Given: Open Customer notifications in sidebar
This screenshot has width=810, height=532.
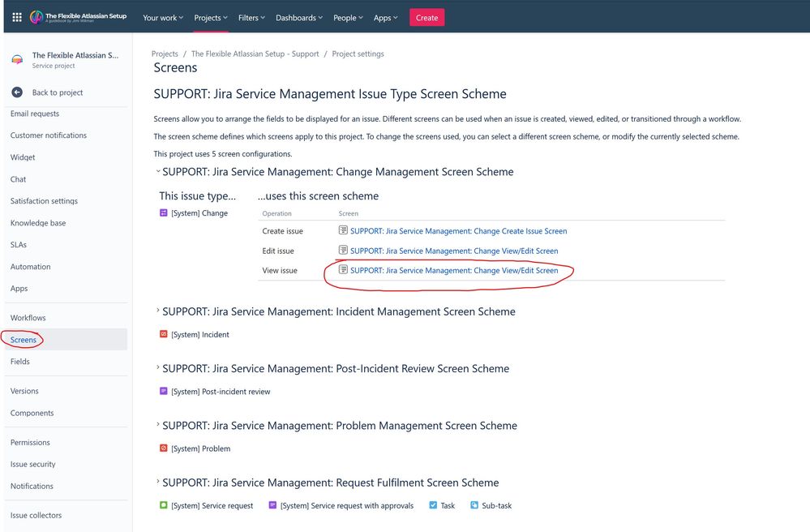Looking at the screenshot, I should click(49, 135).
